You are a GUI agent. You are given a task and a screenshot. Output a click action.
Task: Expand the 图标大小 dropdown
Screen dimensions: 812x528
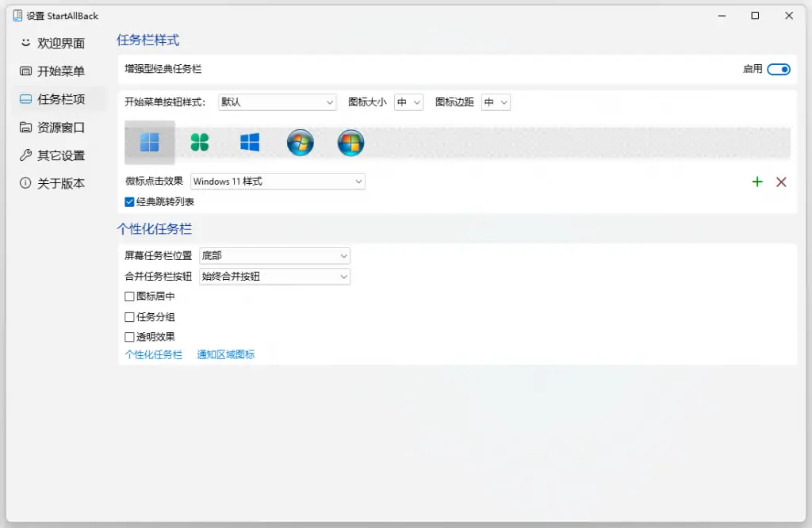pos(408,101)
